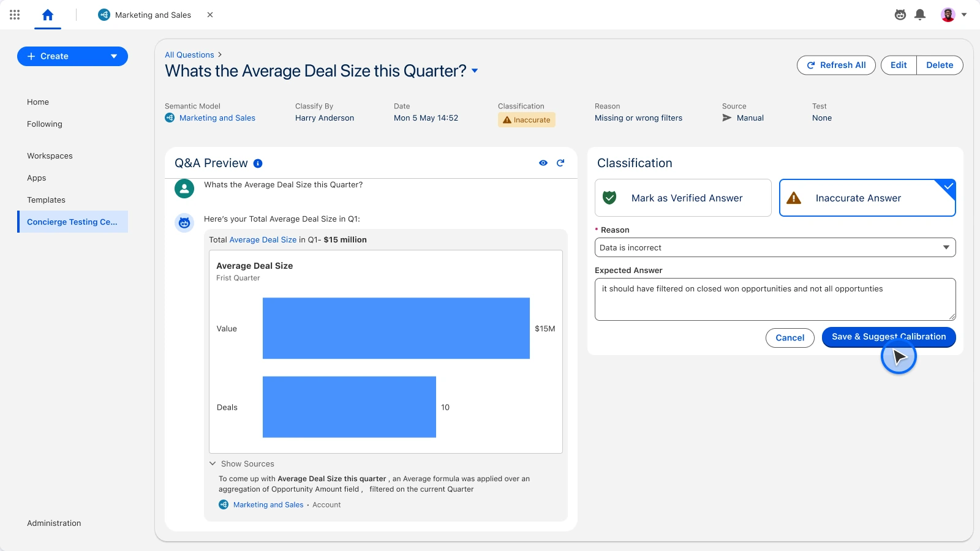Open the Create button dropdown arrow
Viewport: 980px width, 551px height.
click(x=114, y=56)
